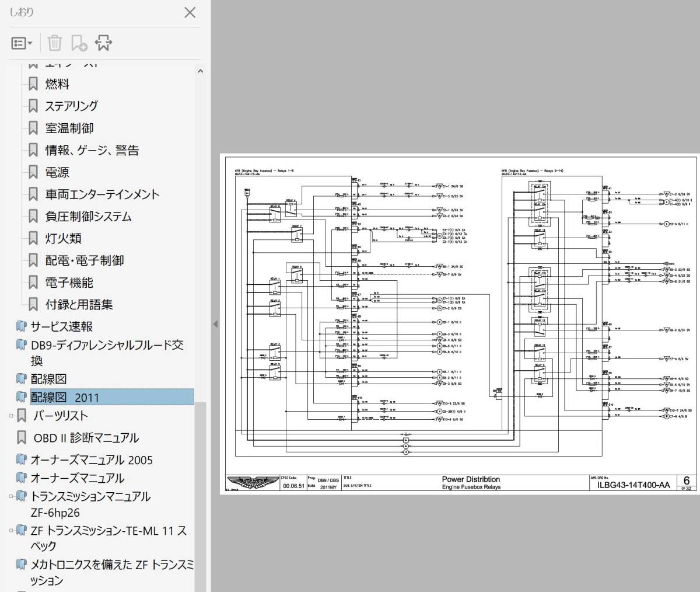Image resolution: width=700 pixels, height=592 pixels.
Task: Click bookmark icon beside パーツリスト
Action: (22, 416)
